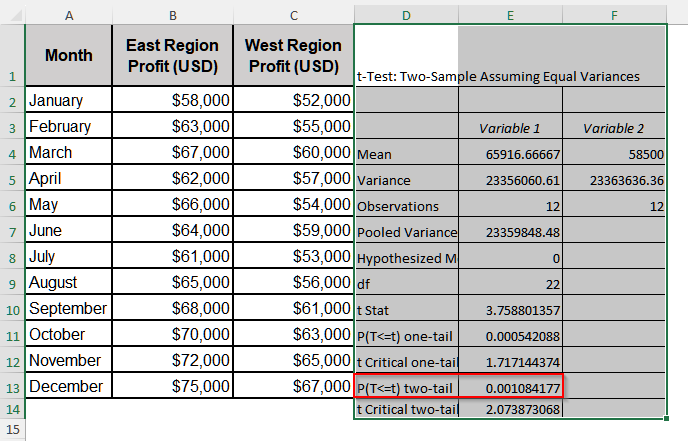
Task: Select the January cell
Action: (68, 100)
